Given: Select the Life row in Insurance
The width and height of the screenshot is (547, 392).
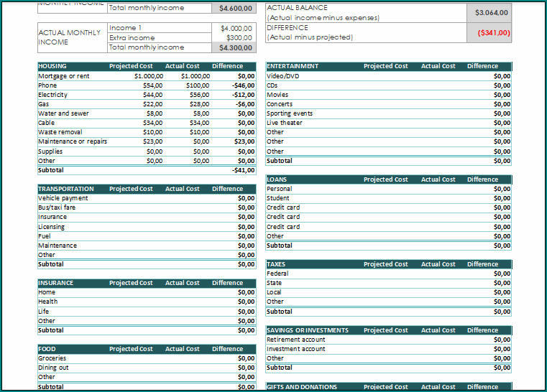Looking at the screenshot, I should point(44,312).
